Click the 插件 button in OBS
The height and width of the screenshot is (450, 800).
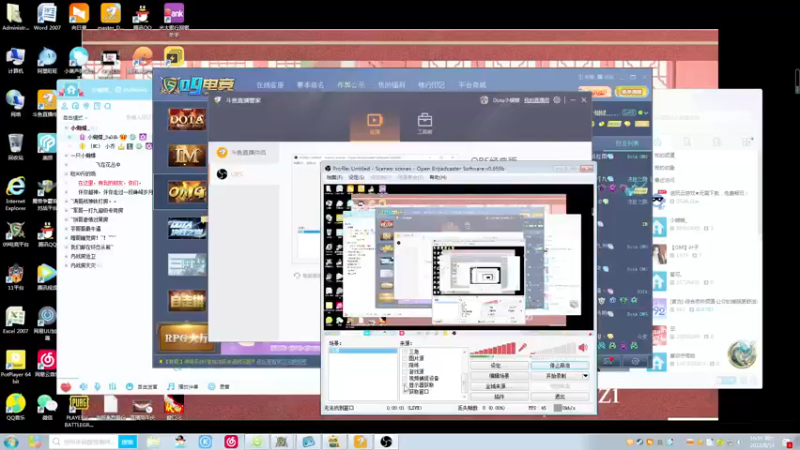pos(499,396)
